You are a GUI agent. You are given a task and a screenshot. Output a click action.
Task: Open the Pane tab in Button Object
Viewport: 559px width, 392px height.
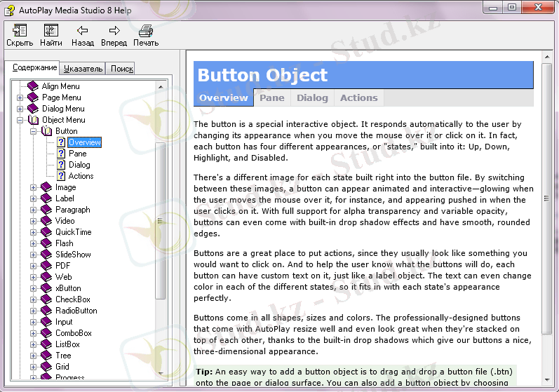tap(271, 98)
